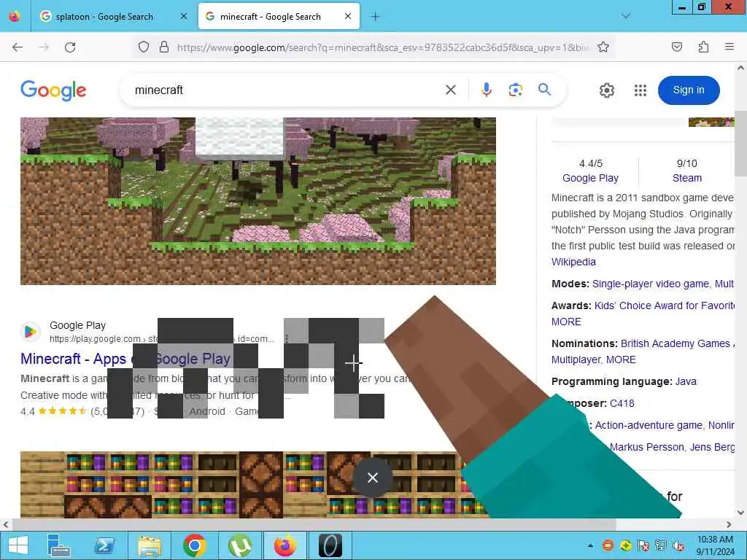
Task: Open the portal-shaped app in taskbar
Action: 330,545
